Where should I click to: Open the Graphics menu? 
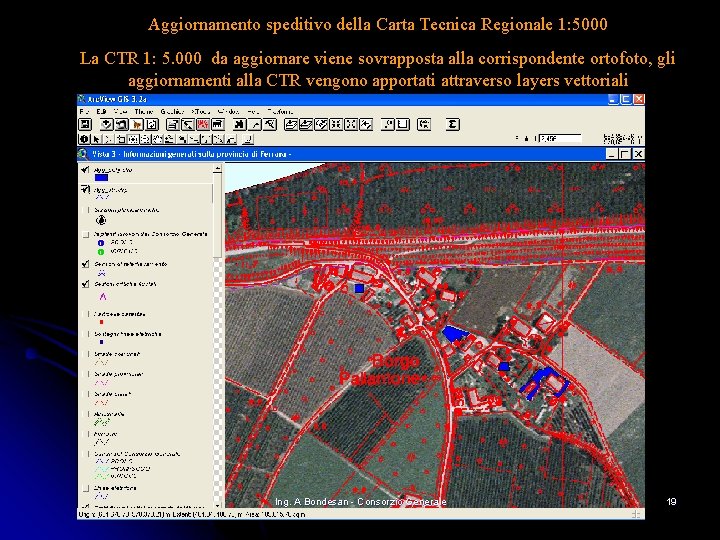point(172,112)
